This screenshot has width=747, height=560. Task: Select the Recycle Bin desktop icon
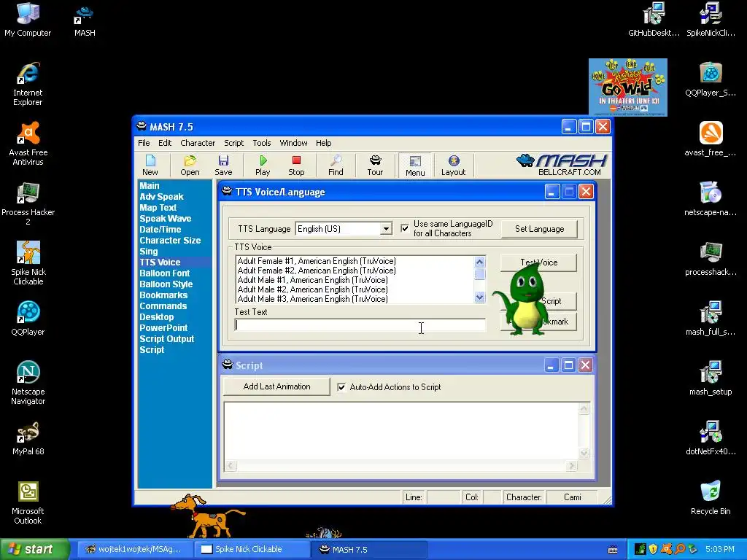pos(711,498)
